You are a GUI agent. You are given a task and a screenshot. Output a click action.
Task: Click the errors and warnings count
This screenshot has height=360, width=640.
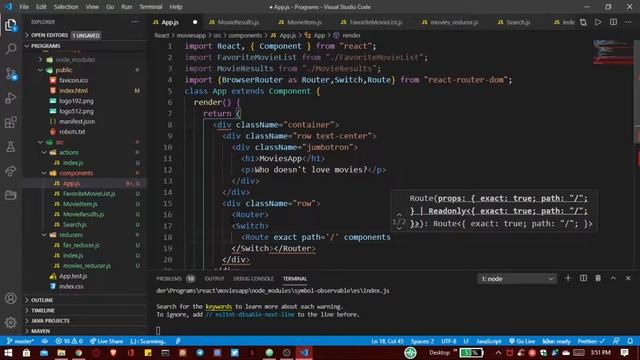coord(69,341)
